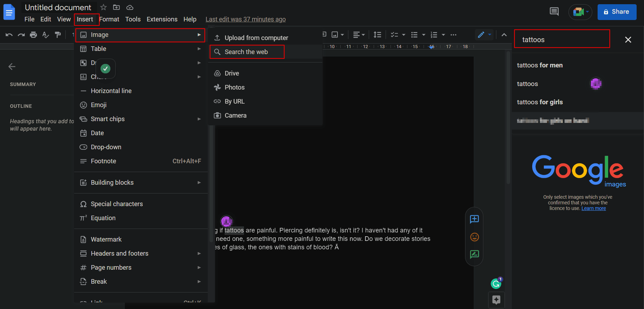Insert an image By URL
Viewport: 644px width, 309px height.
(265, 101)
